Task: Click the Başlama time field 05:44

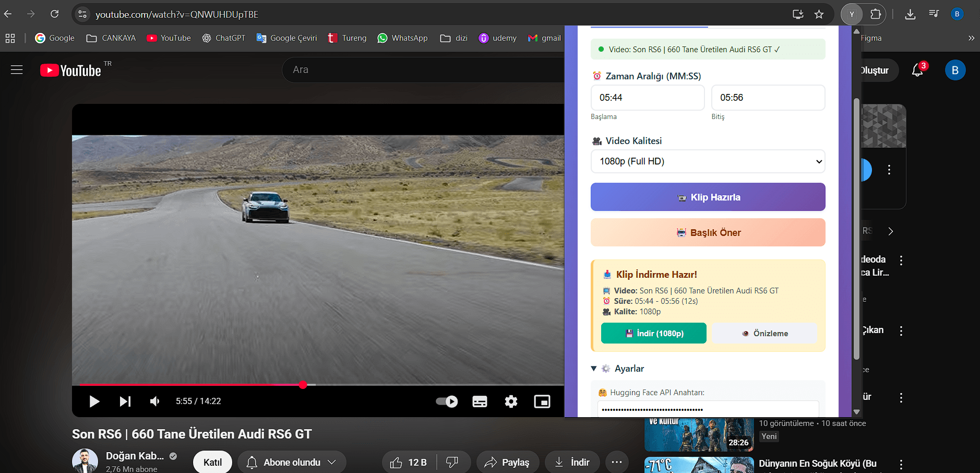Action: pos(647,98)
